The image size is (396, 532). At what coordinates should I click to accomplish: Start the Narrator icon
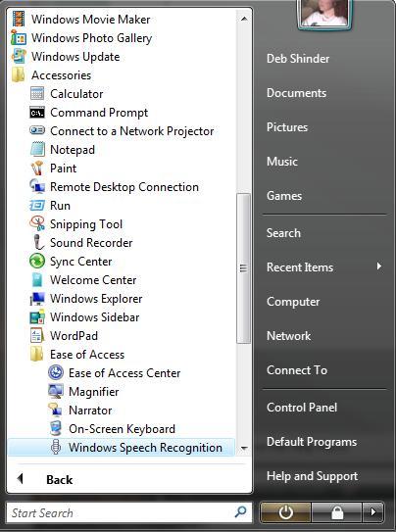click(56, 410)
